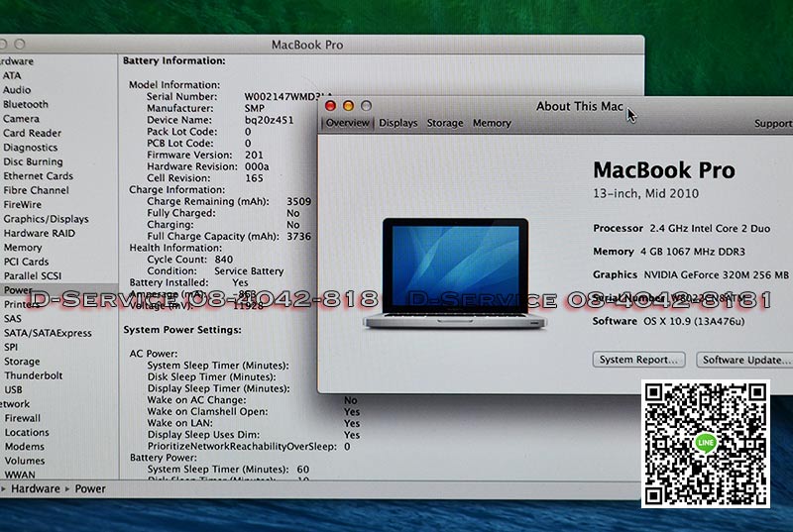Select Fibre Channel in the sidebar
Screen dimensions: 793x532
click(36, 190)
